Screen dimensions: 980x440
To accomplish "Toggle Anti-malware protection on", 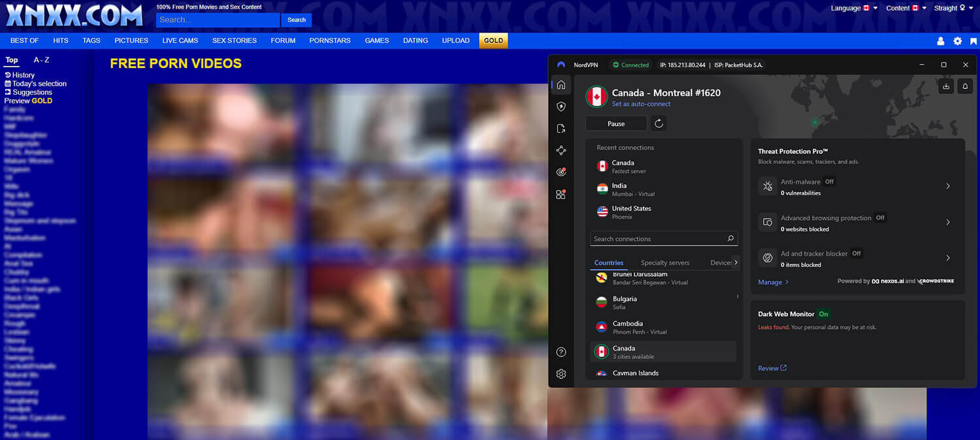I will coord(828,181).
